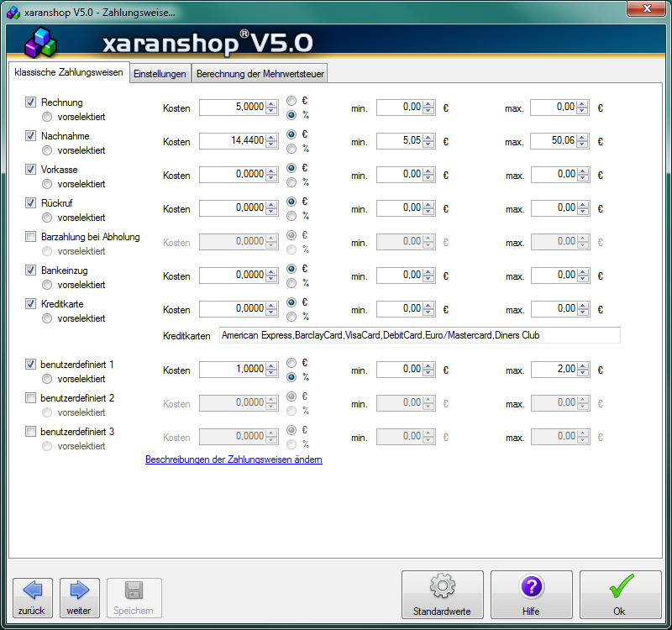Uncheck the Nachnahme checkbox
The image size is (672, 630).
click(30, 136)
